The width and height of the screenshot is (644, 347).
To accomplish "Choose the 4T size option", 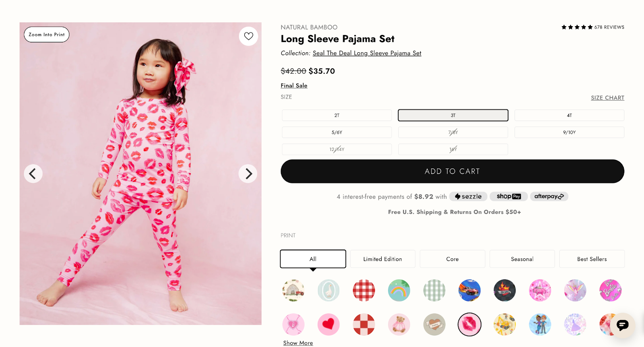I will coord(569,116).
